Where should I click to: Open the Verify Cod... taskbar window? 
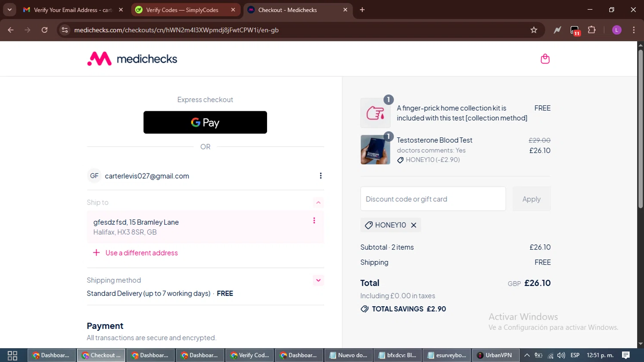click(249, 355)
